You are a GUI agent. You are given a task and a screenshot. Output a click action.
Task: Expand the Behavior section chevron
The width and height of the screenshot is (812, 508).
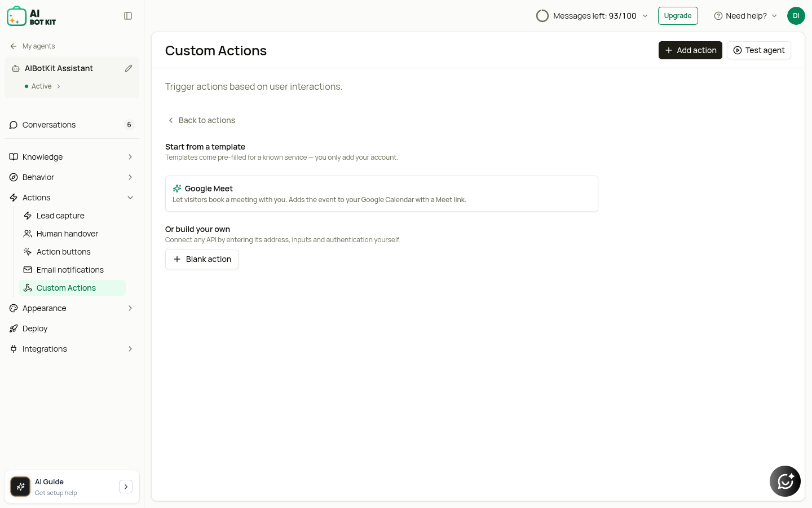click(x=130, y=177)
